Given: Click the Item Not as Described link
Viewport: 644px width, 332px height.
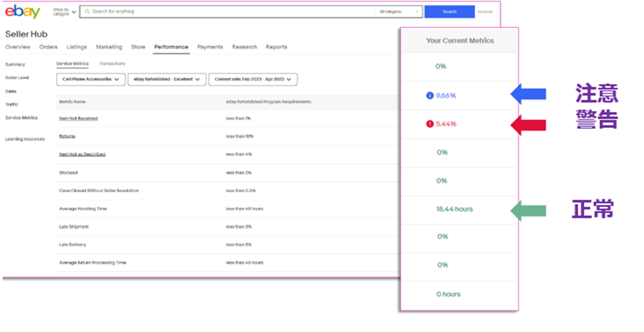Looking at the screenshot, I should point(82,154).
